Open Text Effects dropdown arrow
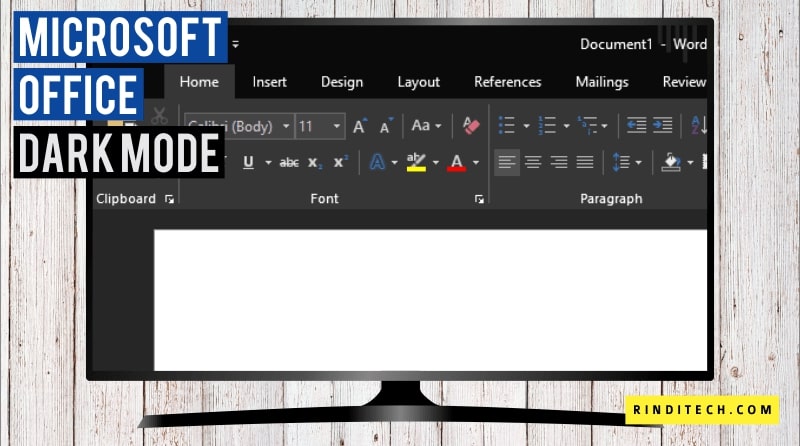Viewport: 800px width, 446px height. click(394, 163)
